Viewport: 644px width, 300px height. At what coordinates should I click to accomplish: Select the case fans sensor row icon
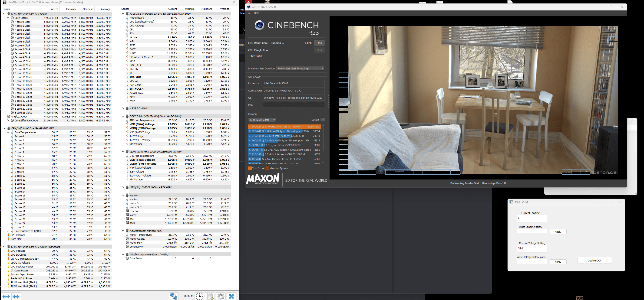coord(128,211)
